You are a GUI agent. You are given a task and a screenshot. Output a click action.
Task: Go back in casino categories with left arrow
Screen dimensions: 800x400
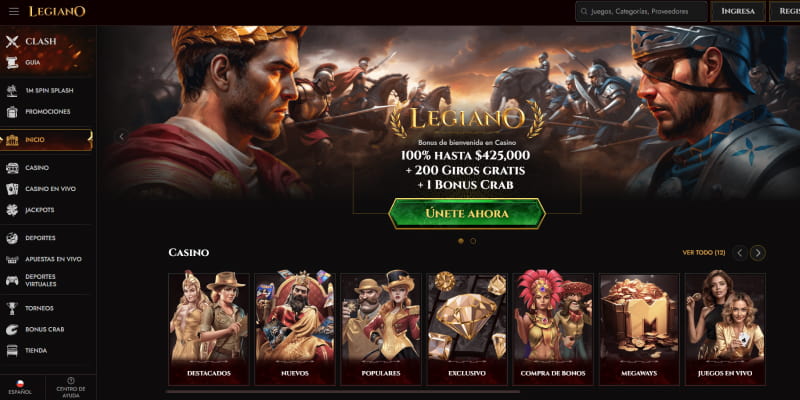tap(740, 253)
